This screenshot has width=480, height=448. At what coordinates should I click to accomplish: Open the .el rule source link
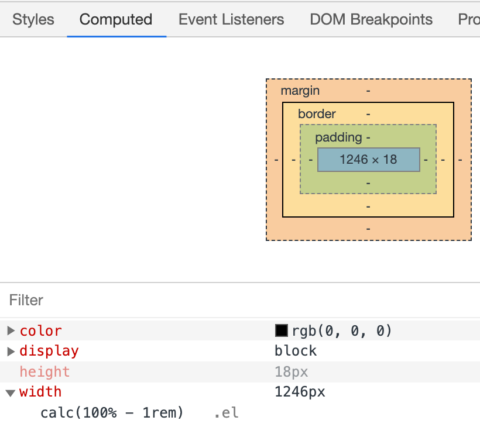pos(226,413)
